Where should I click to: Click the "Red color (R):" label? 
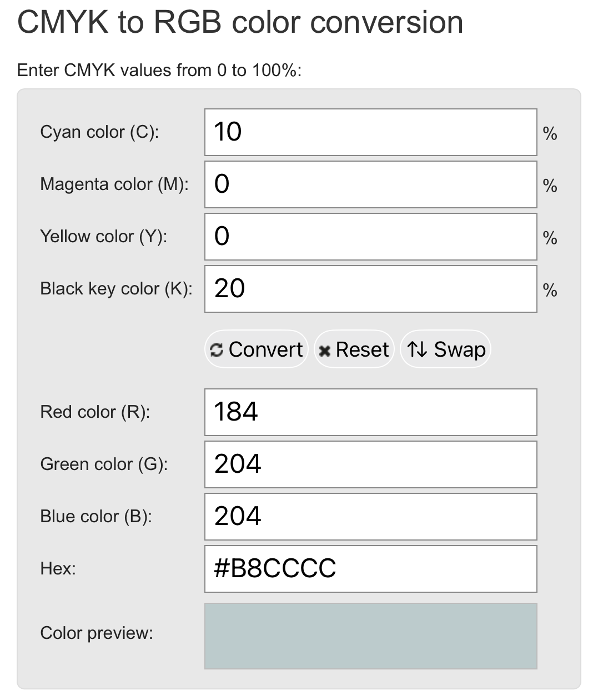coord(95,412)
